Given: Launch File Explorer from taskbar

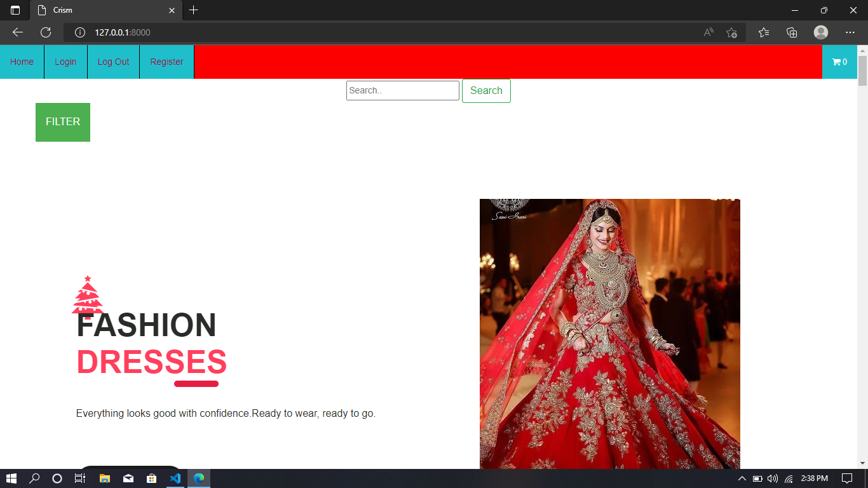Looking at the screenshot, I should tap(105, 478).
